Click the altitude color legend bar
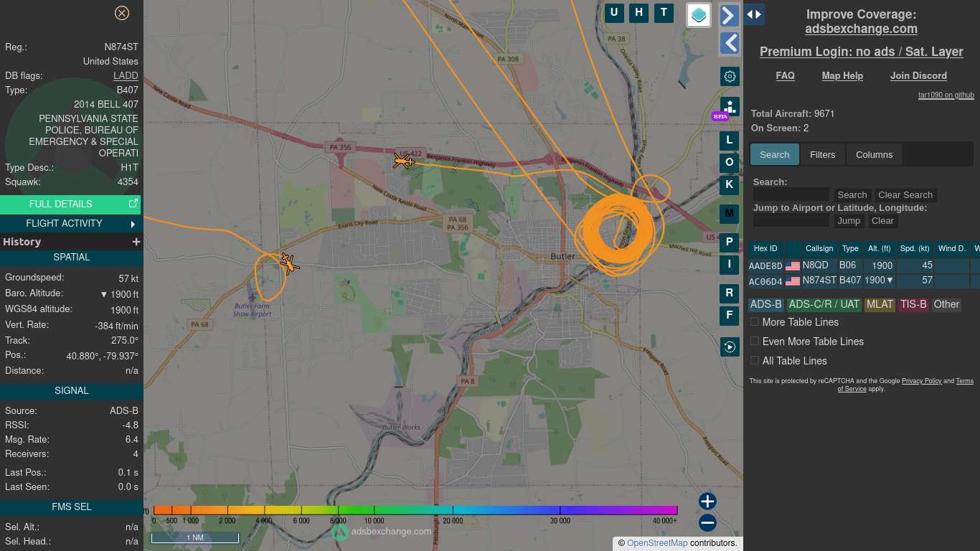Image resolution: width=980 pixels, height=551 pixels. 415,510
